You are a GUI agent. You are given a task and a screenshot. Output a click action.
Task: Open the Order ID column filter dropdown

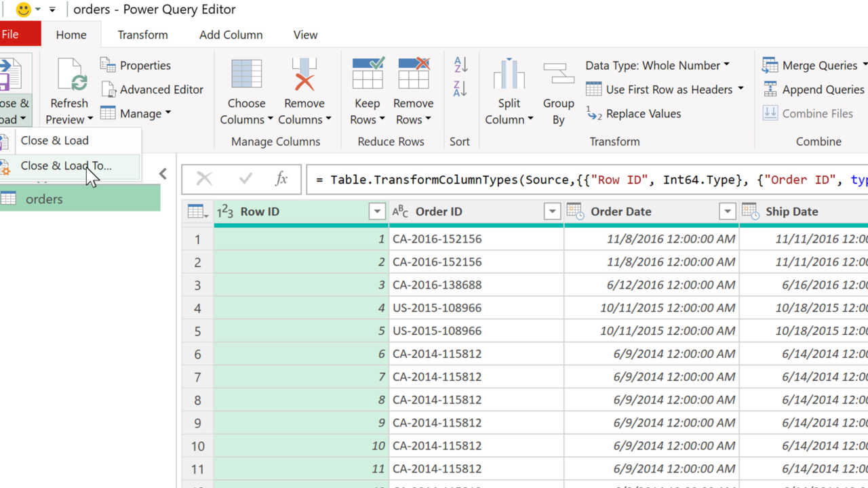(552, 212)
